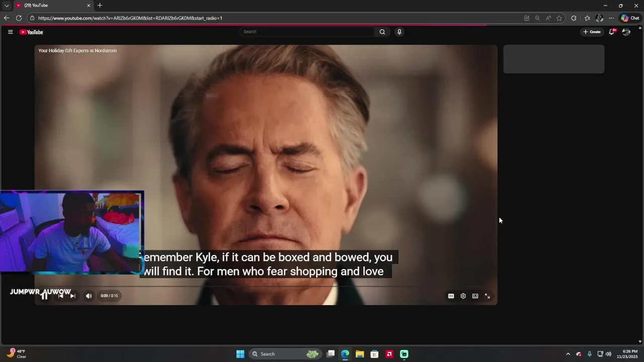Open the weather widget showing 48°F
This screenshot has height=362, width=644.
point(17,354)
